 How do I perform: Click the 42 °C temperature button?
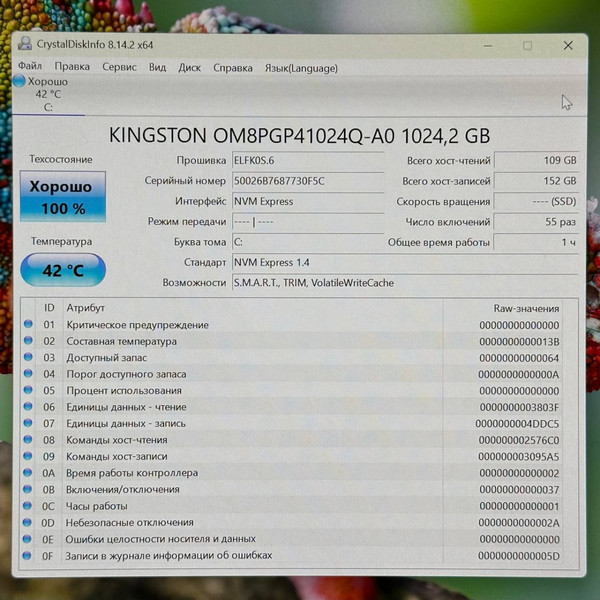coord(63,270)
